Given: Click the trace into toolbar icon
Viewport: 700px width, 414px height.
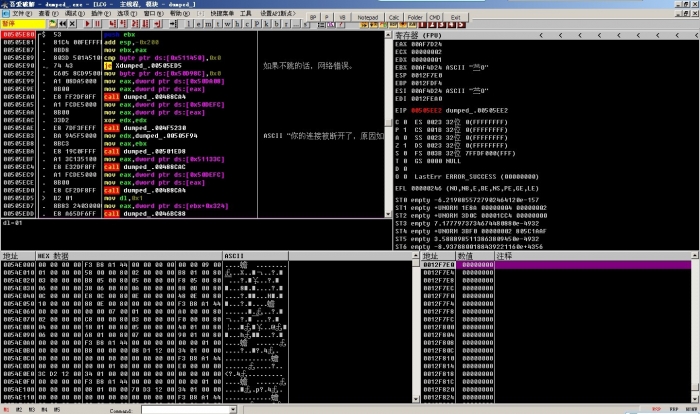Looking at the screenshot, I should point(134,24).
